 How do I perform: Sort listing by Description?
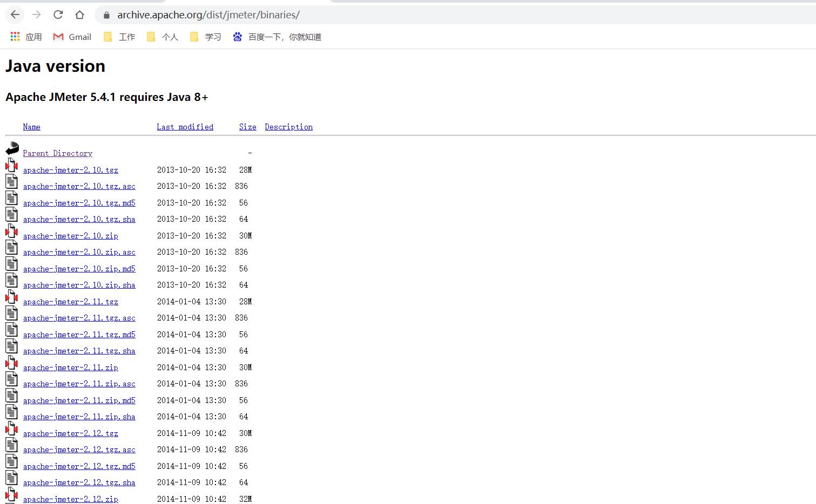coord(288,127)
